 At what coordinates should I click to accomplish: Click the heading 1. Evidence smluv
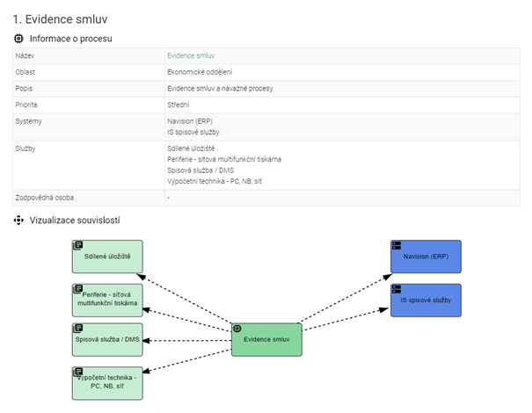coord(60,19)
